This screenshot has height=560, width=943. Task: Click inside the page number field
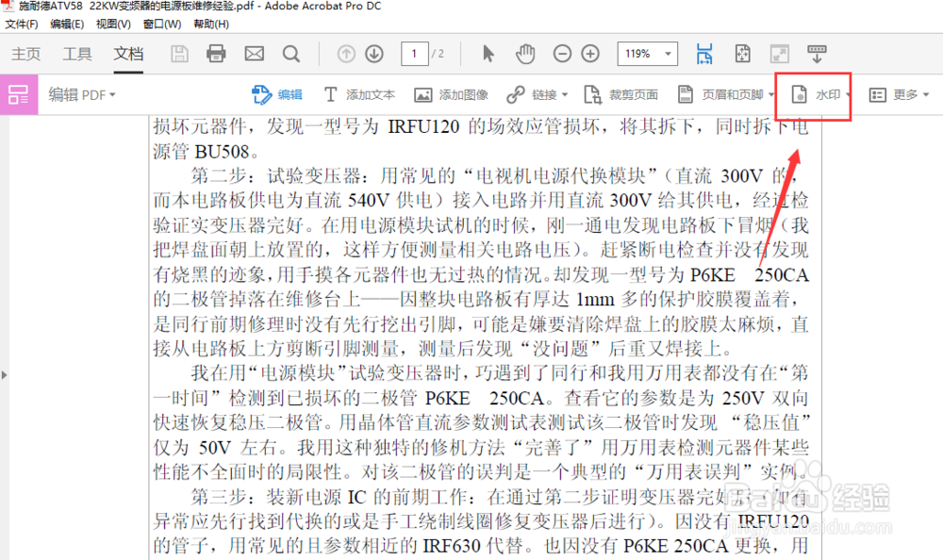[416, 54]
